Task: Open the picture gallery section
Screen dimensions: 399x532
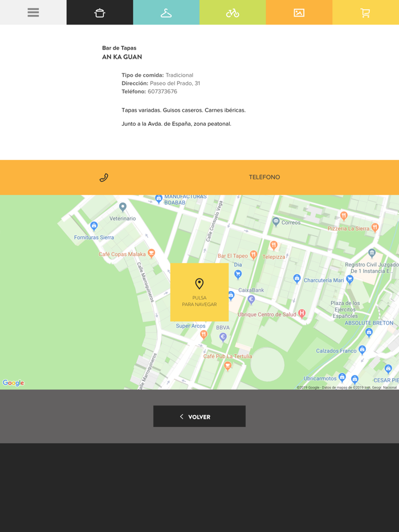Action: [x=299, y=13]
